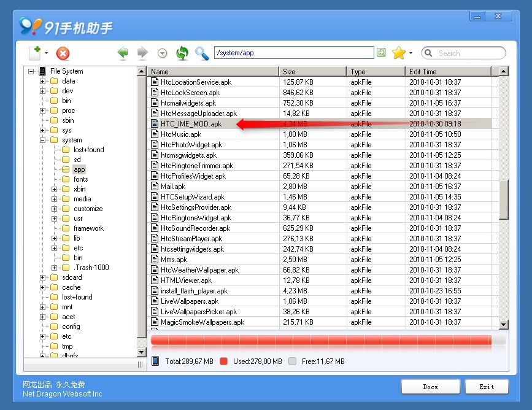The width and height of the screenshot is (532, 410).
Task: Click the file list scrollbar thumb
Action: click(504, 200)
